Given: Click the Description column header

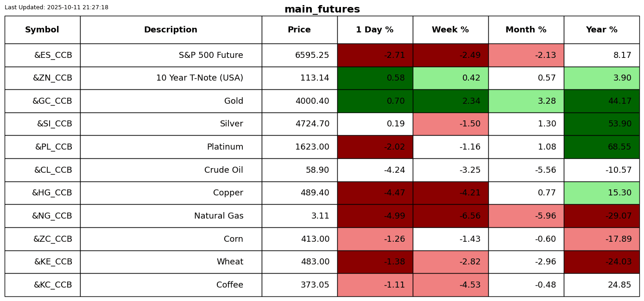Looking at the screenshot, I should pos(170,30).
